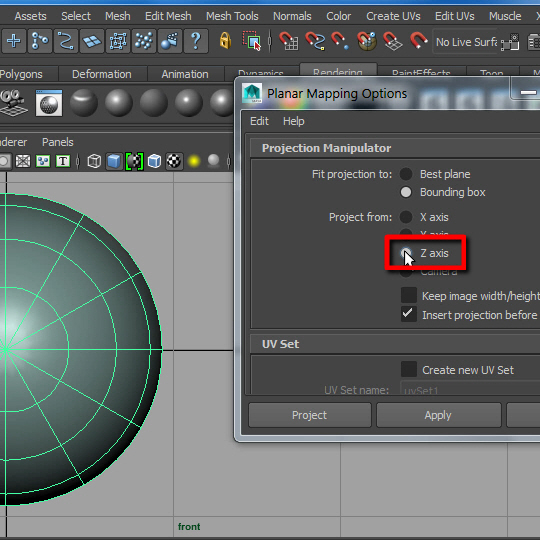
Task: Open the Edit Mesh menu
Action: [x=168, y=16]
